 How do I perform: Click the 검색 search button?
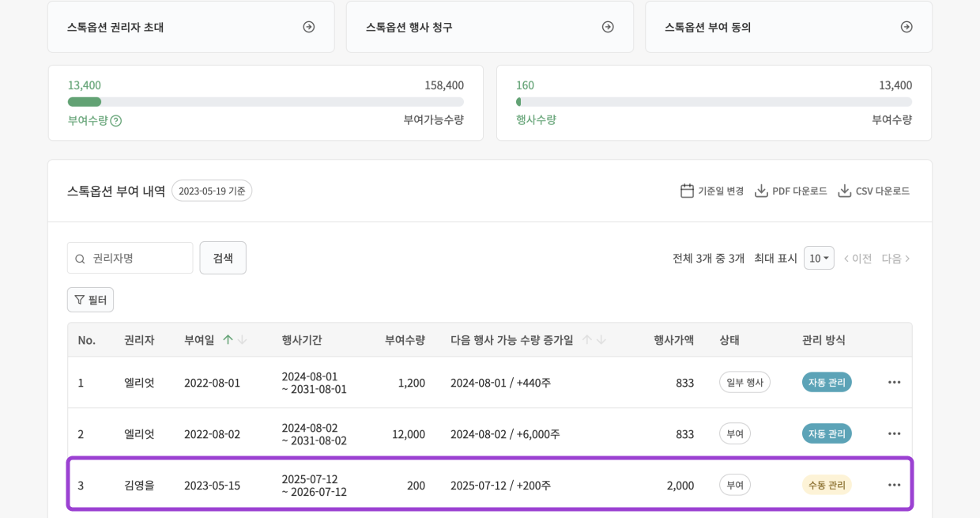click(x=223, y=258)
